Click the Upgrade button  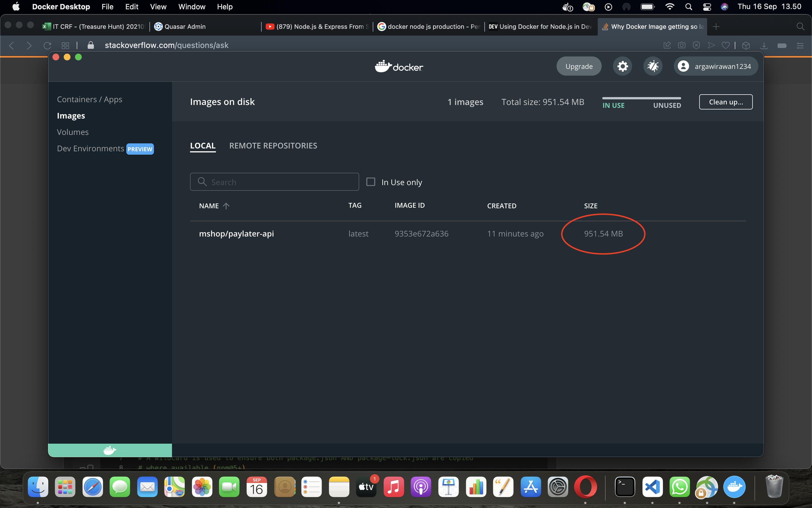(579, 66)
